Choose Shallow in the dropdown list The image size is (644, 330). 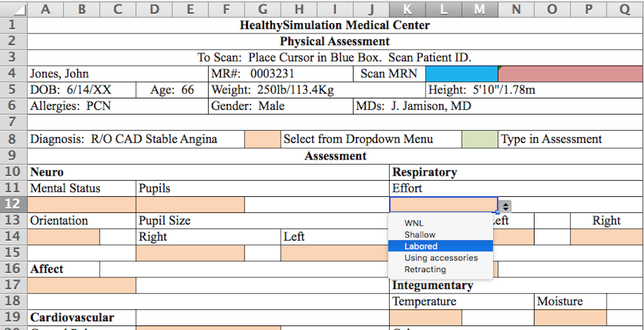[440, 235]
